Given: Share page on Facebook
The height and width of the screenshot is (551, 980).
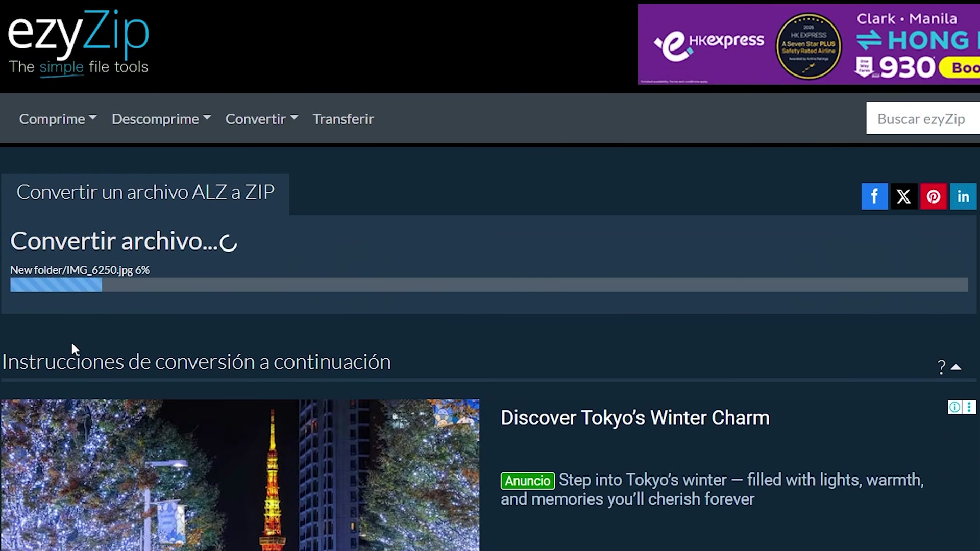Looking at the screenshot, I should click(874, 196).
